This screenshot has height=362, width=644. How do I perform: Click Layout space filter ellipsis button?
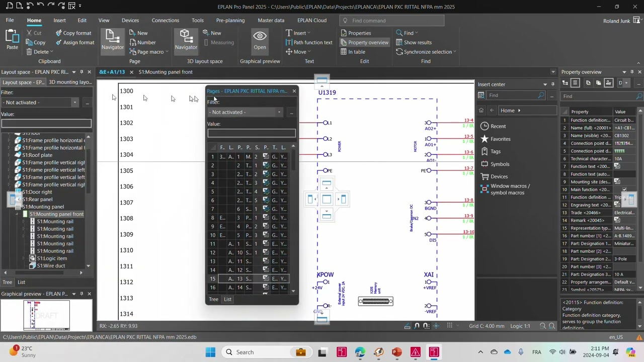tap(87, 103)
